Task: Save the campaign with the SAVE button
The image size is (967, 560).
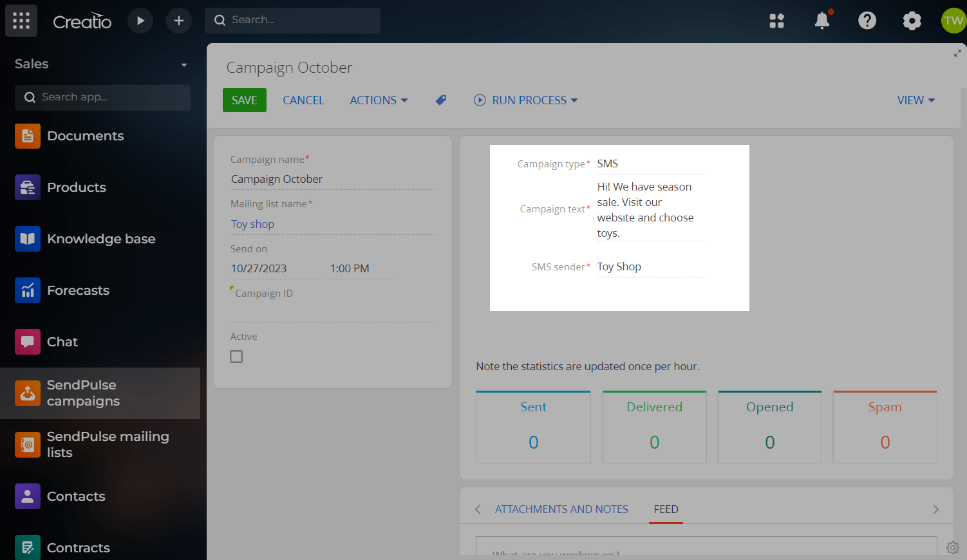Action: [x=245, y=100]
